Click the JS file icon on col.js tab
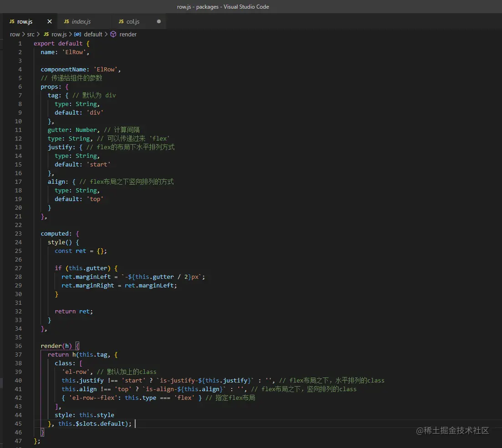The image size is (502, 448). click(x=121, y=21)
